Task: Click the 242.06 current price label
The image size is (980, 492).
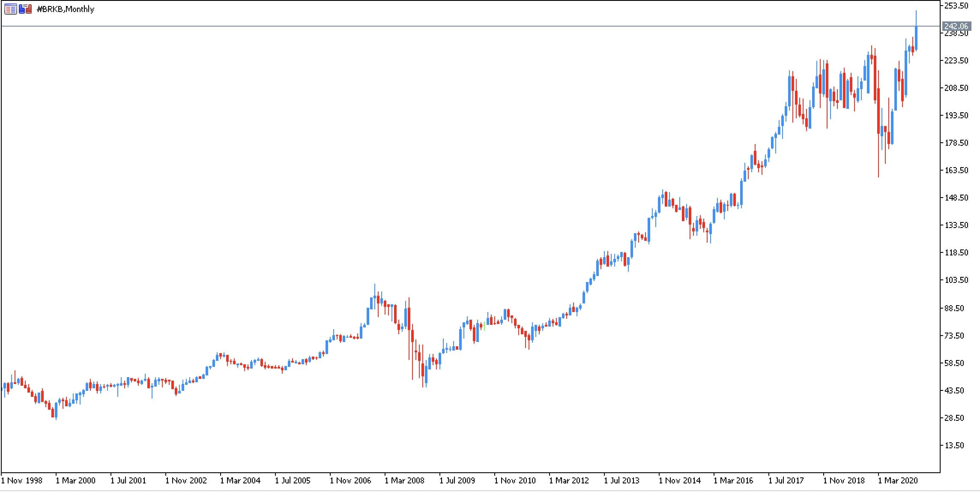Action: (x=956, y=27)
